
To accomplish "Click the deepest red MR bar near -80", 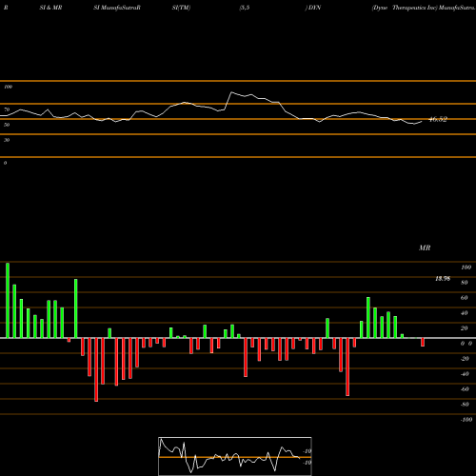I will pyautogui.click(x=96, y=369).
